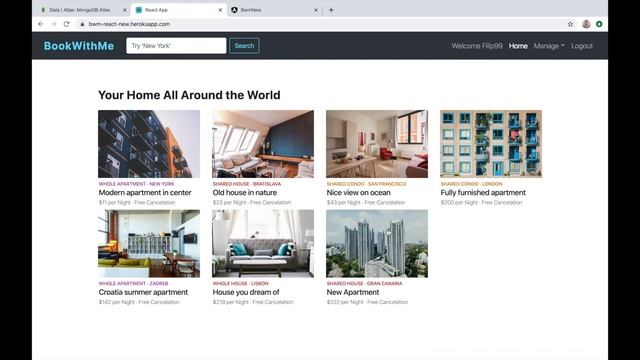Open the Fully furnished apartment image
The image size is (640, 360).
coord(491,144)
